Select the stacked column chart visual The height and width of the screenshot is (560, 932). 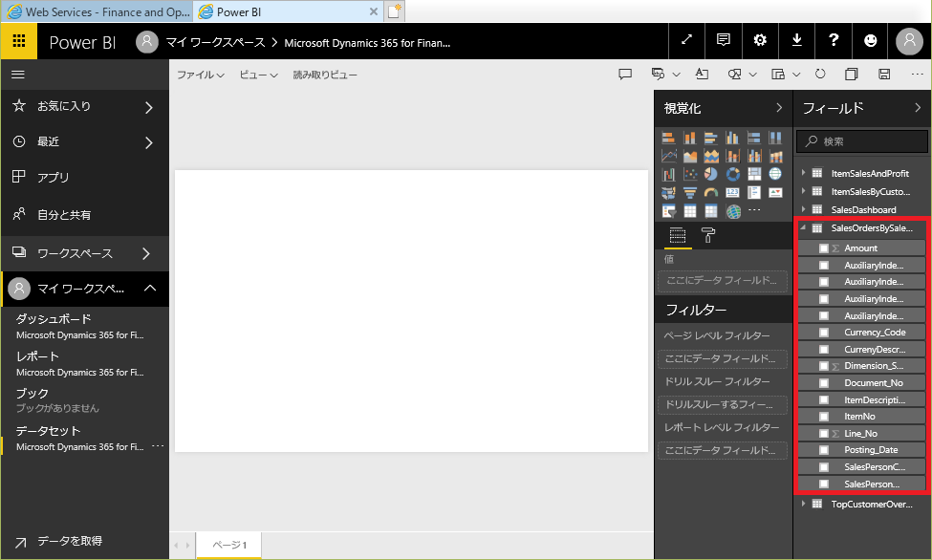coord(689,138)
